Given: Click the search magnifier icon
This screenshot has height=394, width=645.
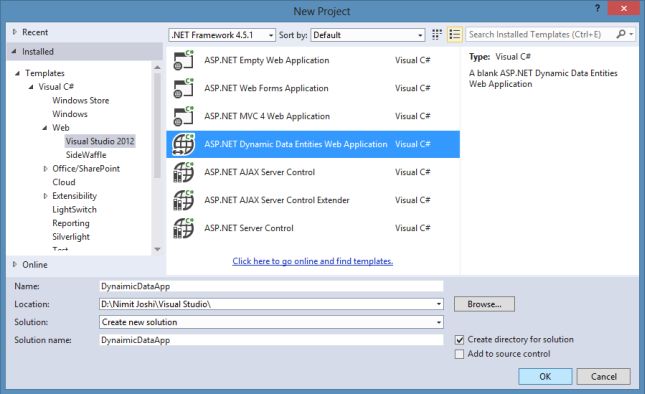Looking at the screenshot, I should click(x=621, y=34).
